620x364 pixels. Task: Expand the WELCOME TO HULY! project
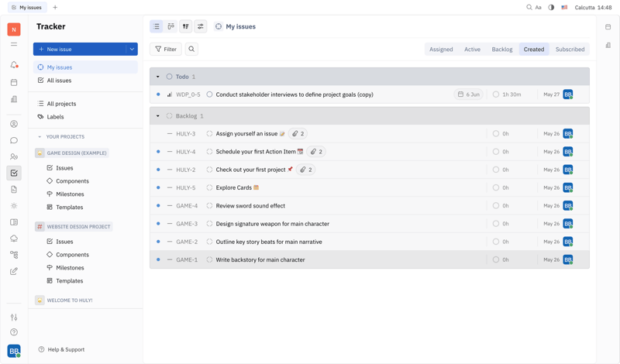pos(65,300)
